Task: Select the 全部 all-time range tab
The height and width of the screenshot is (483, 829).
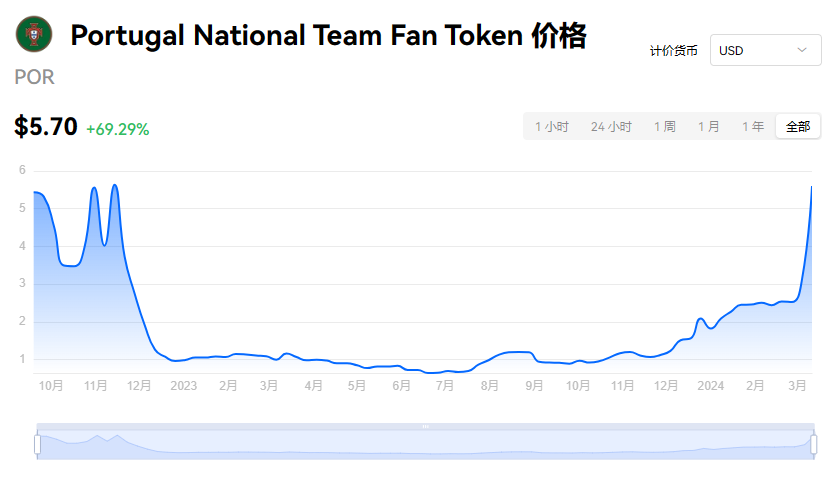Action: tap(798, 127)
